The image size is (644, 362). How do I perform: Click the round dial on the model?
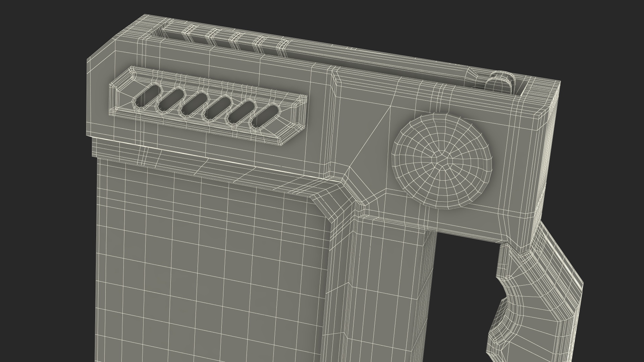click(443, 161)
